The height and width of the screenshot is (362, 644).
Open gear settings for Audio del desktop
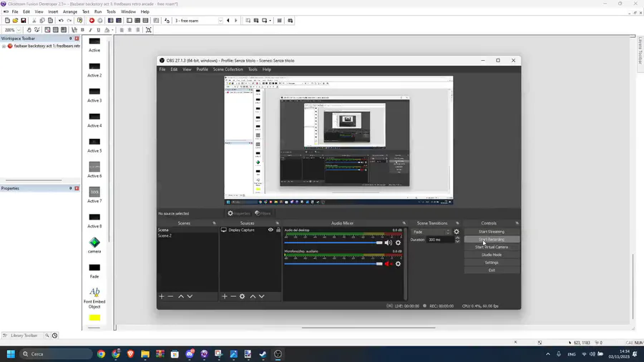pos(398,243)
